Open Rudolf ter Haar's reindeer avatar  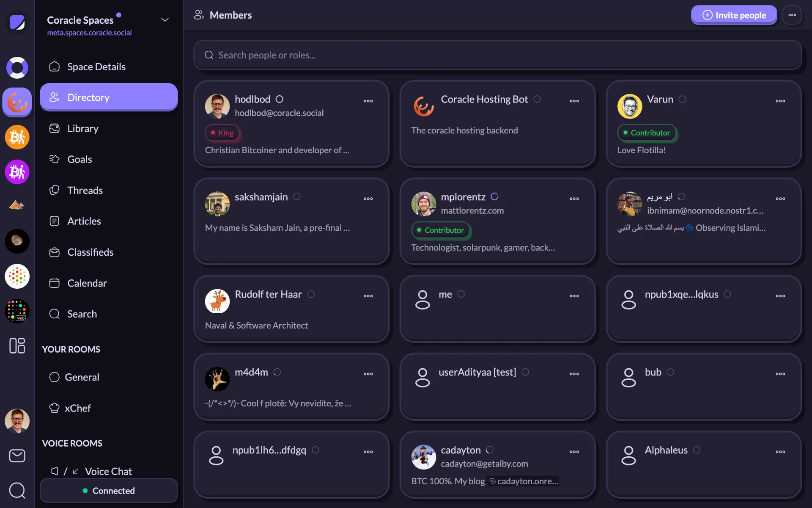point(217,301)
